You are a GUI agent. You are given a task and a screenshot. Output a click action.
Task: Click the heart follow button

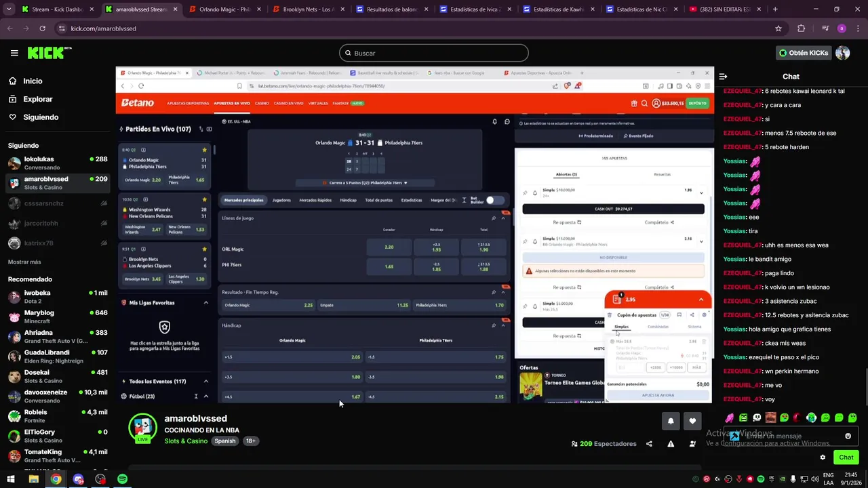pos(692,421)
